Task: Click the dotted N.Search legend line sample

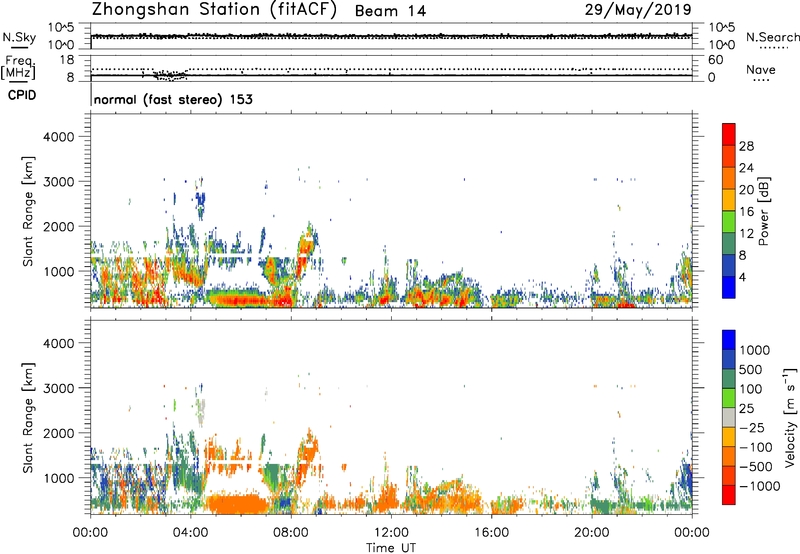Action: point(773,48)
